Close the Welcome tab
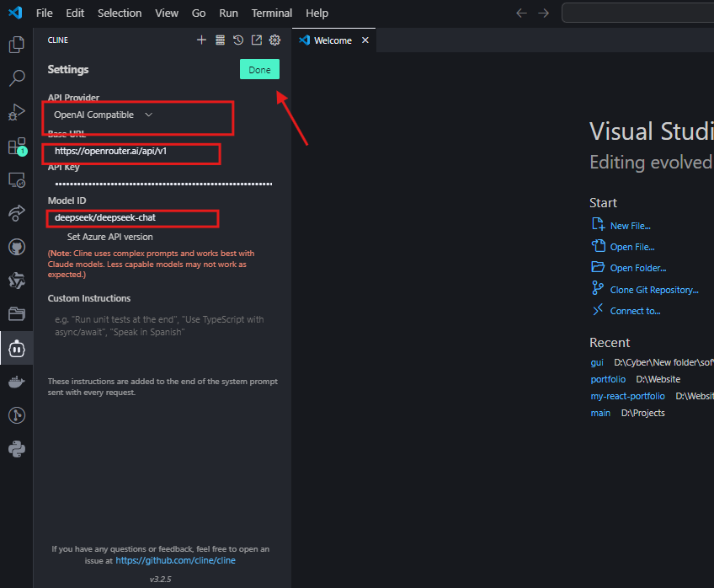 pos(365,40)
